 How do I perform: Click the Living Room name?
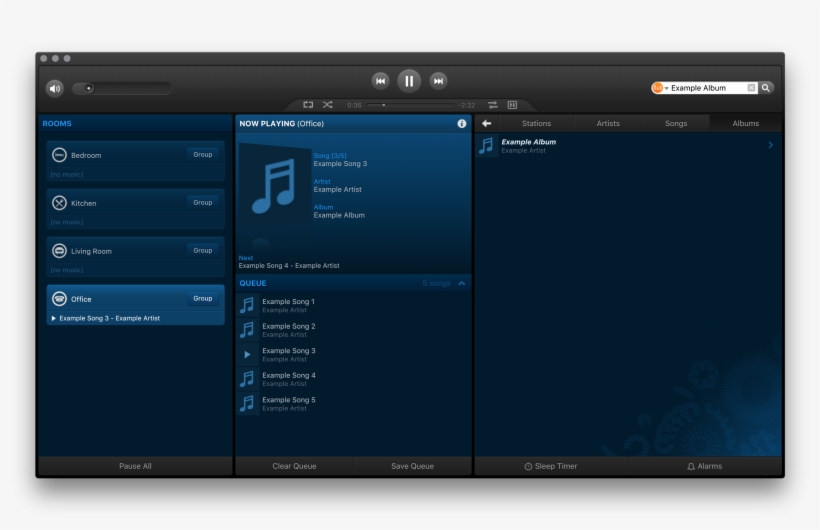92,251
